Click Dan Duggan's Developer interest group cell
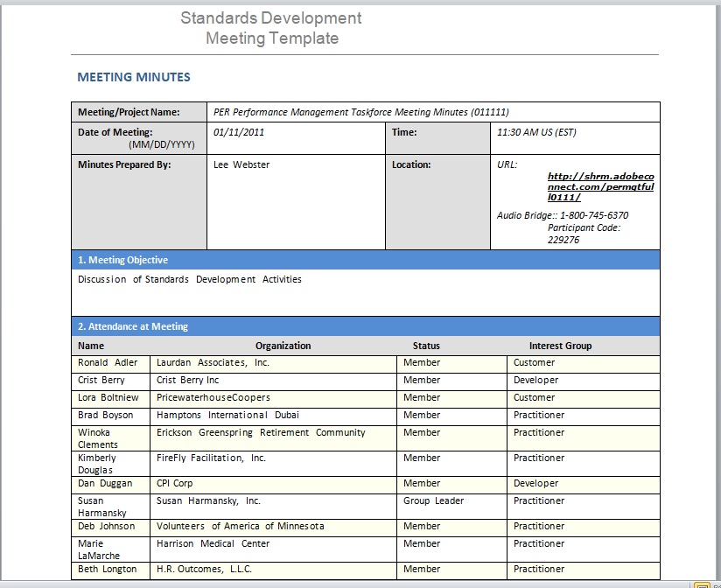This screenshot has width=721, height=588. (x=535, y=483)
